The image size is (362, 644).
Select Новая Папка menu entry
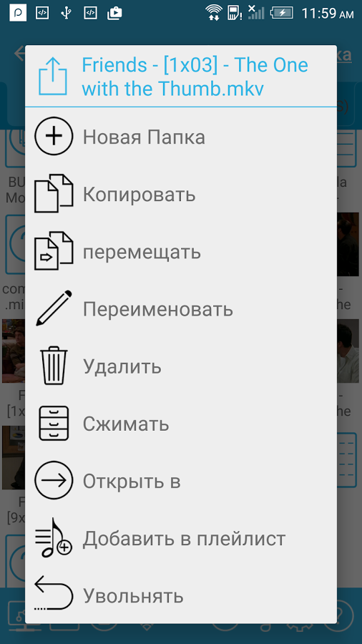144,137
